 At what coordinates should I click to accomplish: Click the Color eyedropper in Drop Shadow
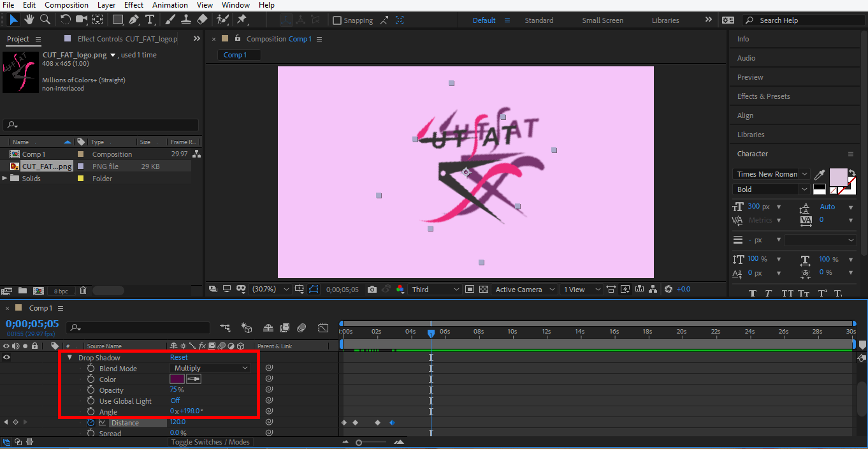point(194,379)
